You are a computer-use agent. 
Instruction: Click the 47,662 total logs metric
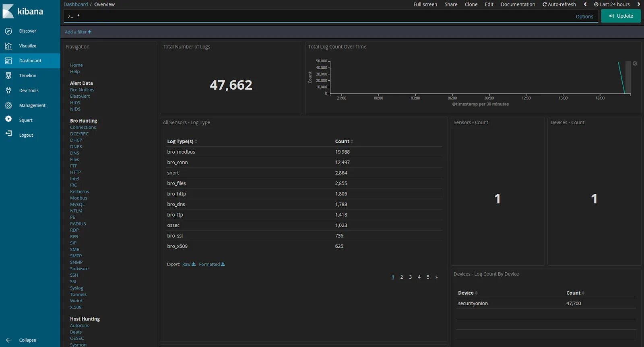pos(231,85)
